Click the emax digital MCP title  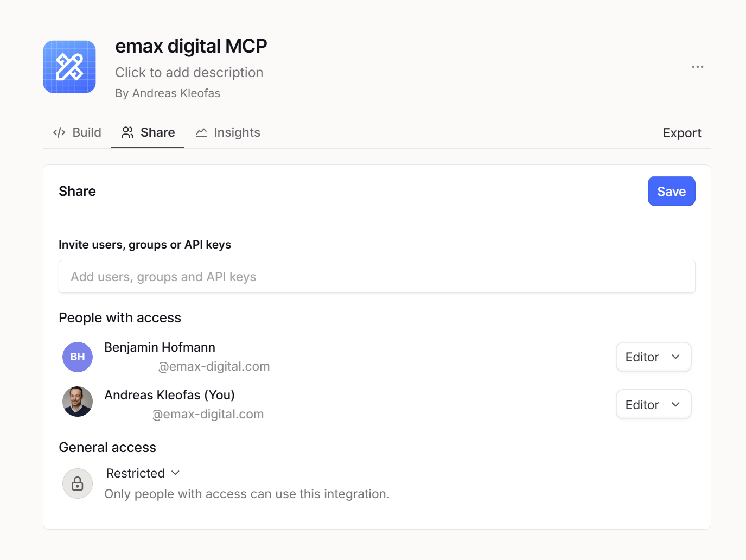tap(191, 46)
